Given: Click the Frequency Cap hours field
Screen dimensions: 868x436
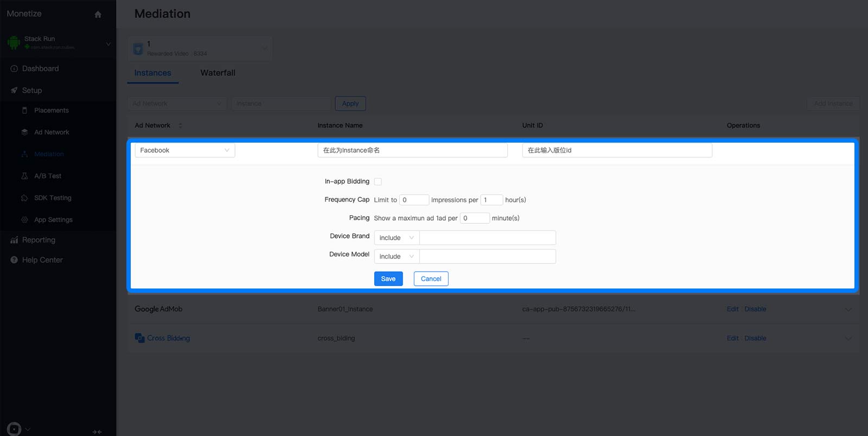Looking at the screenshot, I should point(492,200).
